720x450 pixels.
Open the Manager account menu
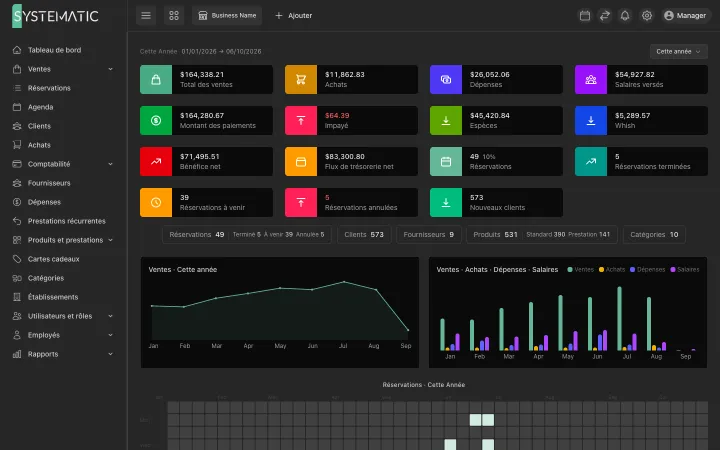(685, 16)
